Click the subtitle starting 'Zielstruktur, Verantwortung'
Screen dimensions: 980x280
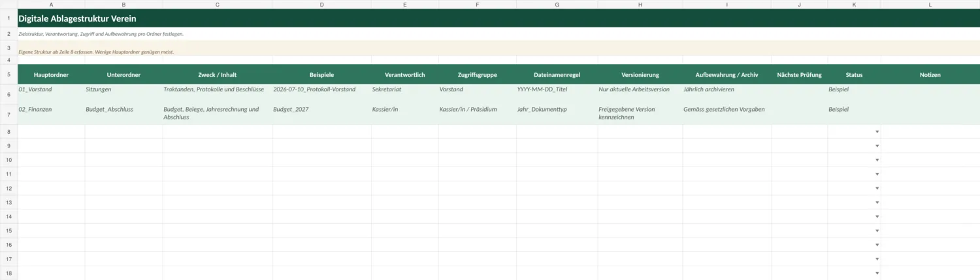[101, 34]
